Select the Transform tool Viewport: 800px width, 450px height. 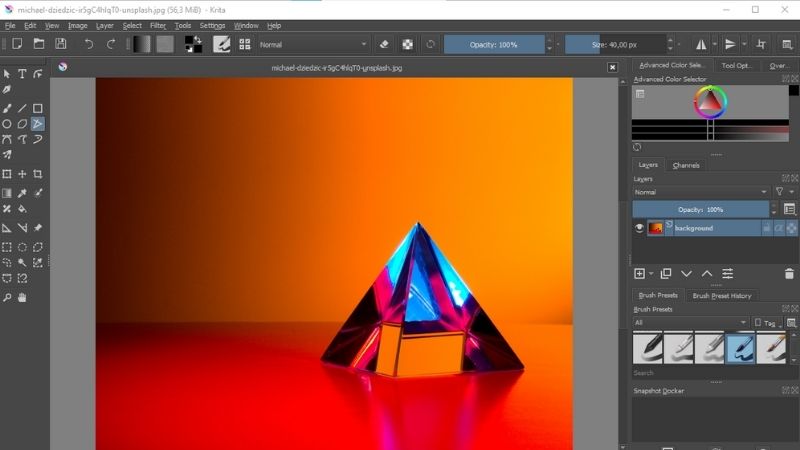(x=7, y=174)
